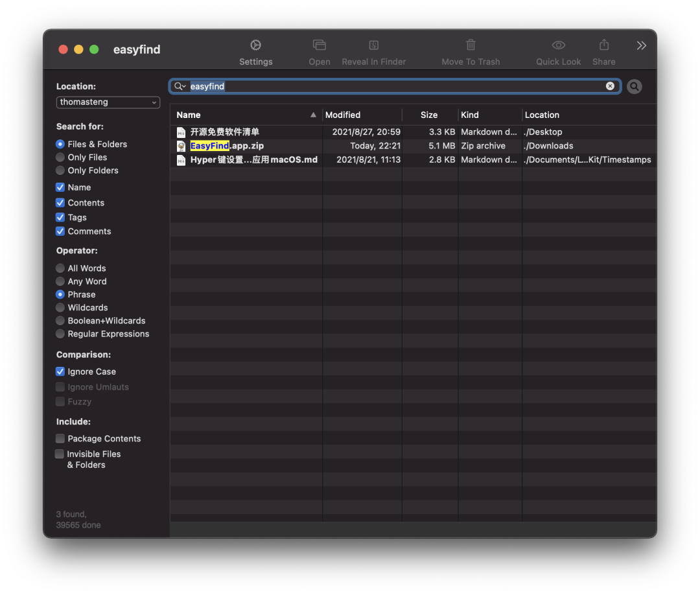Click the Move To Trash icon

click(471, 45)
